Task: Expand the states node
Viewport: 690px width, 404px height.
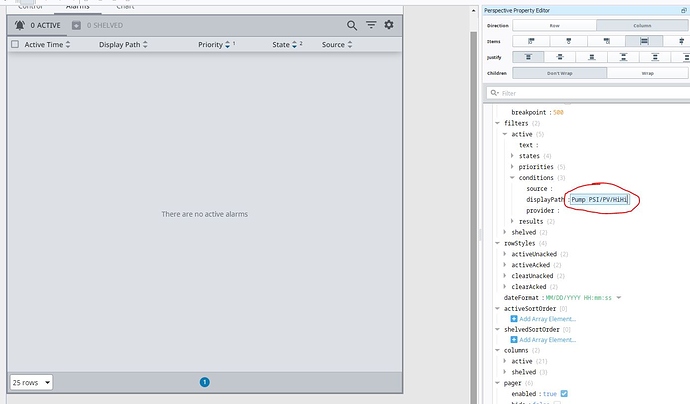Action: 512,156
